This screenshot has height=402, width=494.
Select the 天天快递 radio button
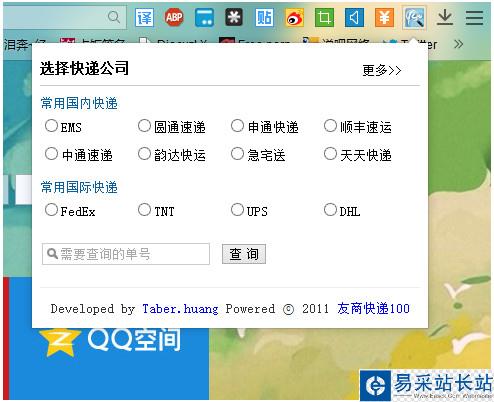coord(330,154)
